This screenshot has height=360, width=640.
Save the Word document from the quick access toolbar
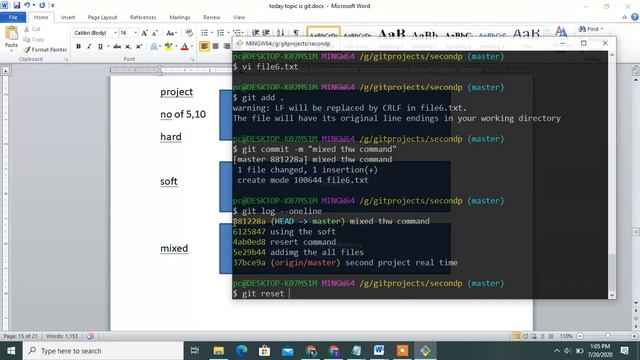[x=17, y=5]
